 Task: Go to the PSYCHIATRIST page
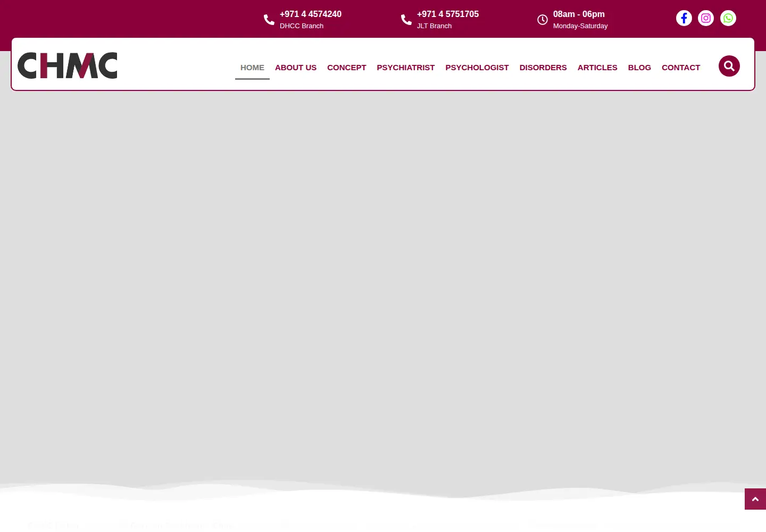(406, 68)
